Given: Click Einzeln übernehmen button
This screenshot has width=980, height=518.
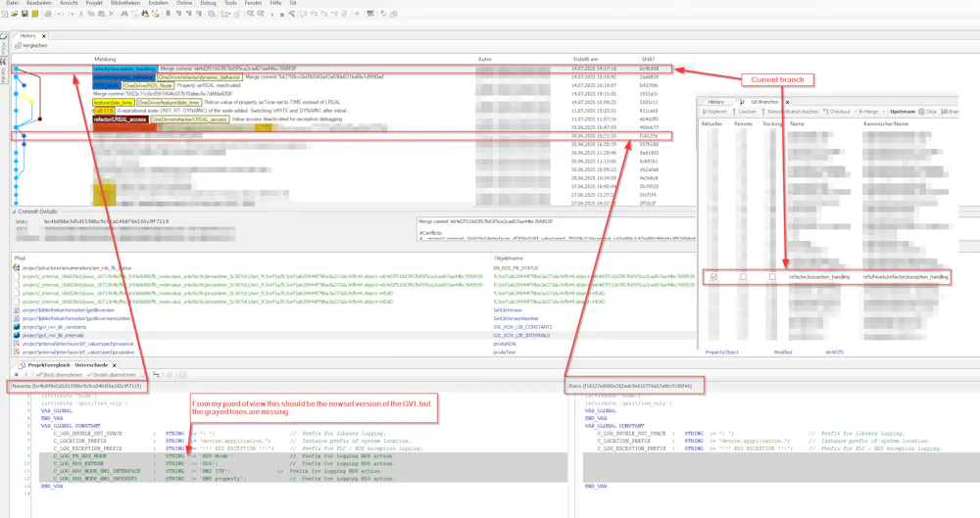Looking at the screenshot, I should click(x=112, y=375).
